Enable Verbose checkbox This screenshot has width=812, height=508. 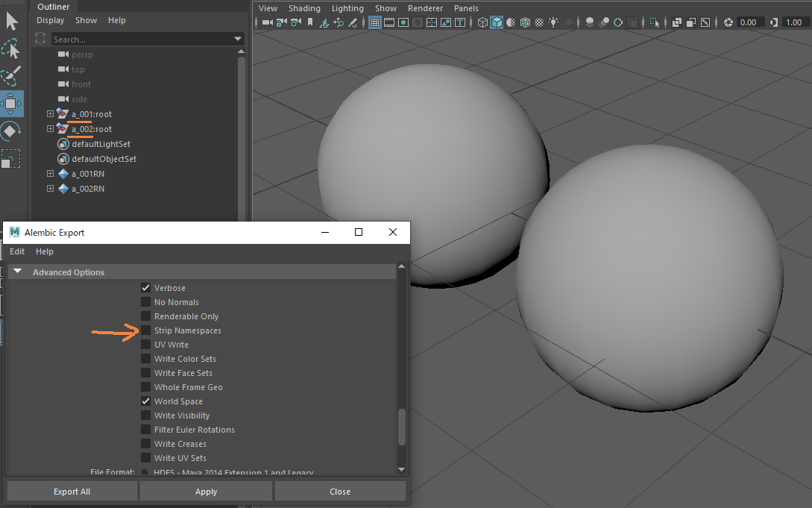click(145, 287)
